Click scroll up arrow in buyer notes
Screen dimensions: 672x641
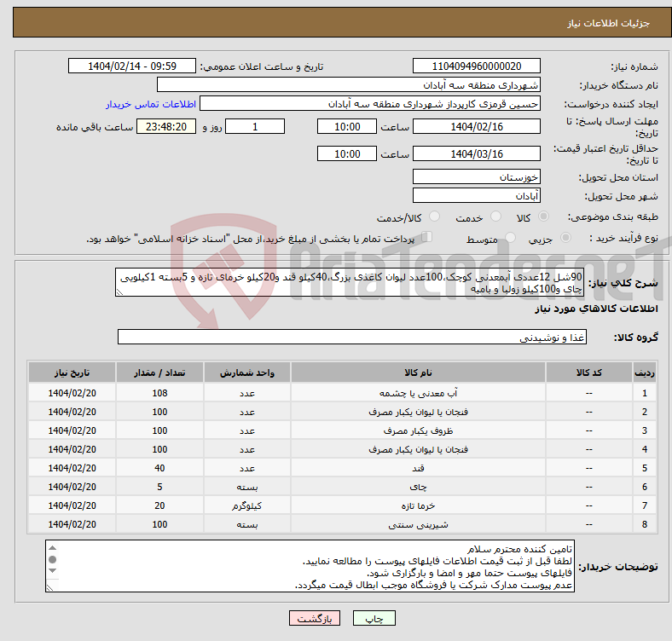(x=52, y=548)
